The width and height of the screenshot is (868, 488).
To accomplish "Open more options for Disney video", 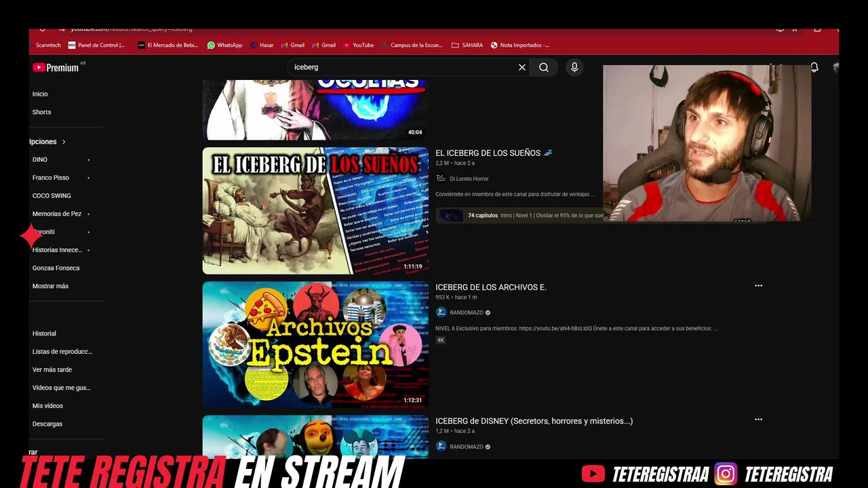I will (x=758, y=420).
